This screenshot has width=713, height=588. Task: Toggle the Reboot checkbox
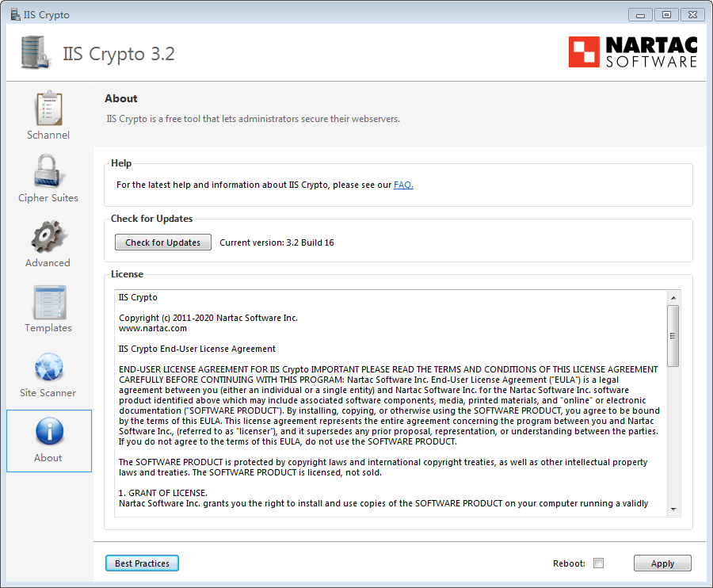point(599,563)
